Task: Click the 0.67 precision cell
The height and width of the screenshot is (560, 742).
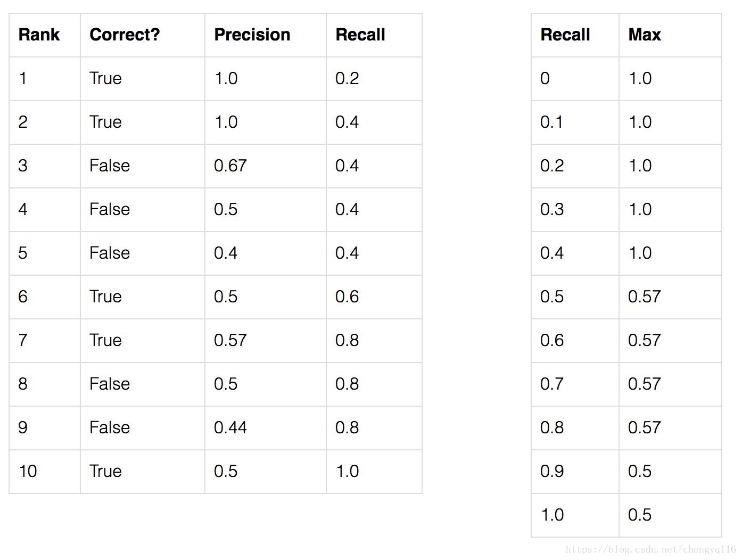Action: pyautogui.click(x=230, y=166)
